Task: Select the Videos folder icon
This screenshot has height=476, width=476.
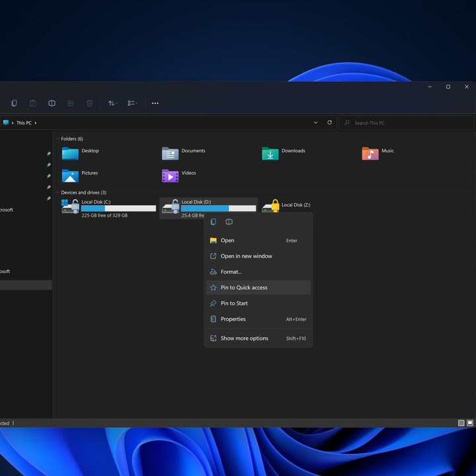Action: tap(170, 176)
